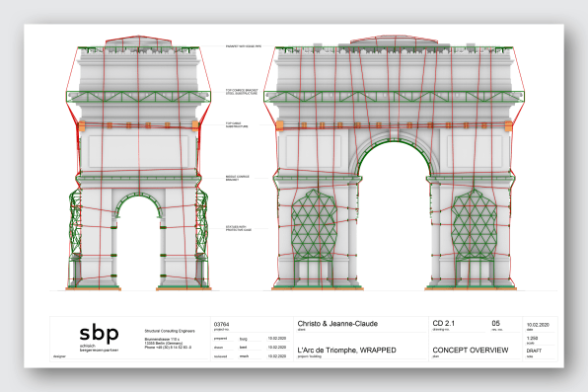This screenshot has width=588, height=392.
Task: Click the drawing number 'CD 2.1'
Action: click(x=443, y=323)
